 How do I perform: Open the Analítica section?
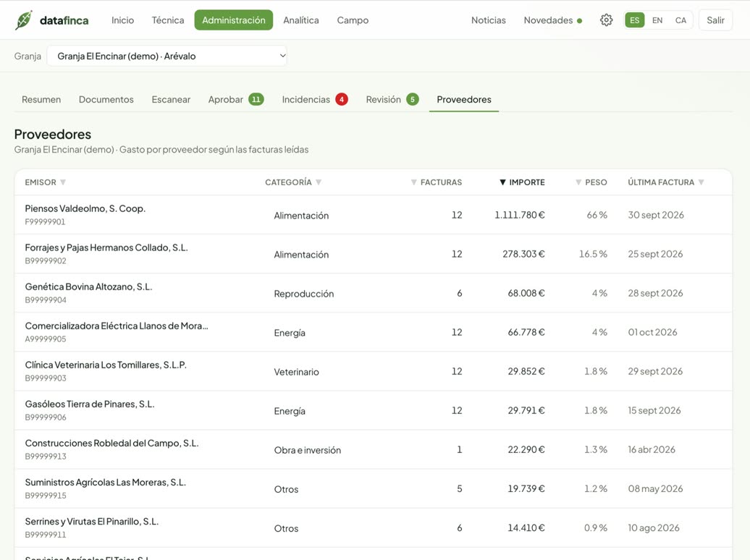point(301,20)
